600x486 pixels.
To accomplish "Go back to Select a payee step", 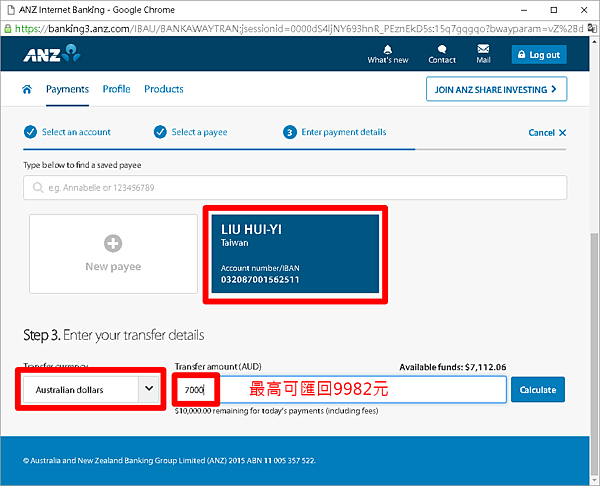I will coord(191,132).
